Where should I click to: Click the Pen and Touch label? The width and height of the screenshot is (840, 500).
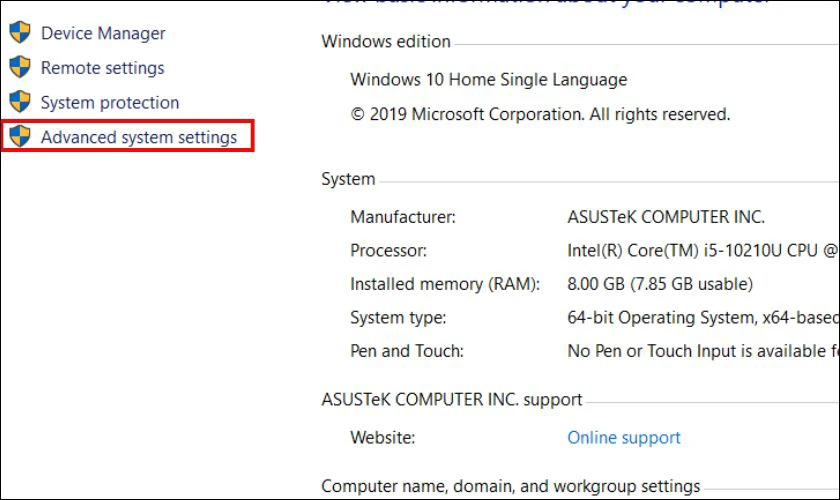pyautogui.click(x=407, y=351)
